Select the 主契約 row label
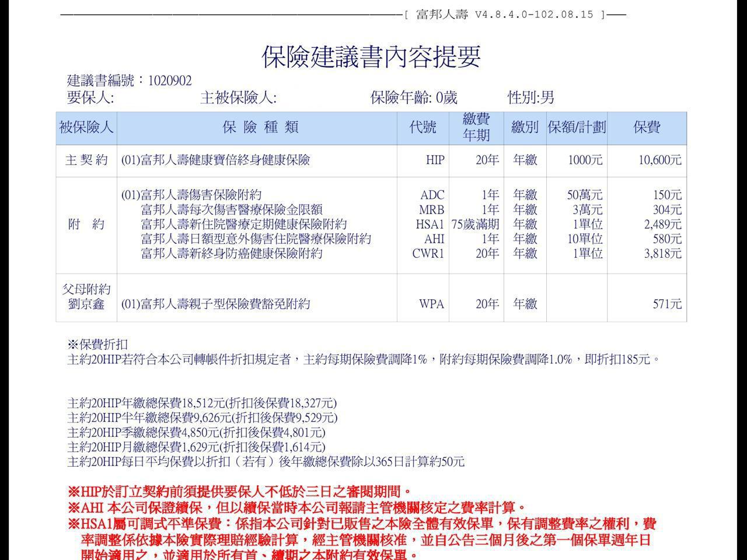This screenshot has height=560, width=747. click(86, 160)
